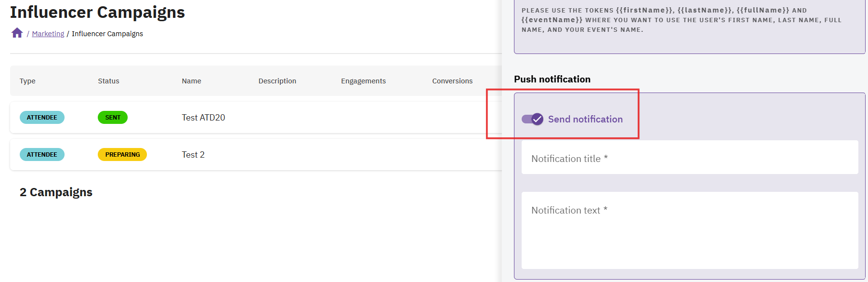Open the Marketing breadcrumb link
This screenshot has width=868, height=282.
(x=48, y=34)
